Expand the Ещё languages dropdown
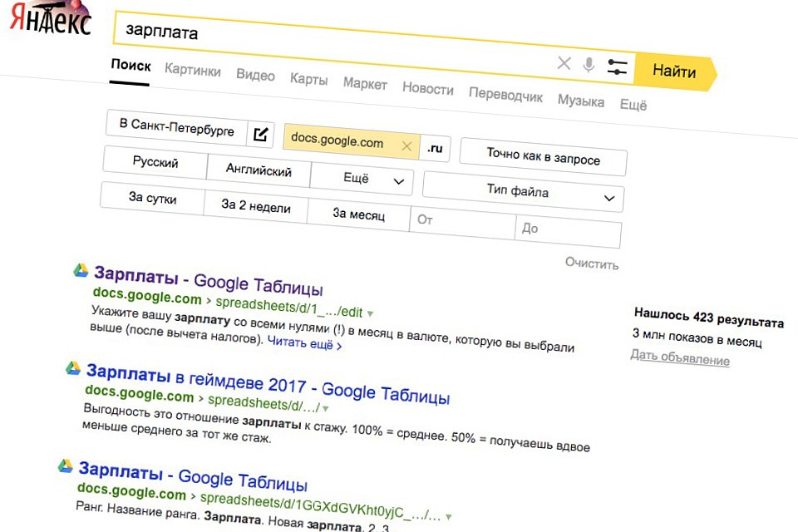The width and height of the screenshot is (798, 532). 362,179
